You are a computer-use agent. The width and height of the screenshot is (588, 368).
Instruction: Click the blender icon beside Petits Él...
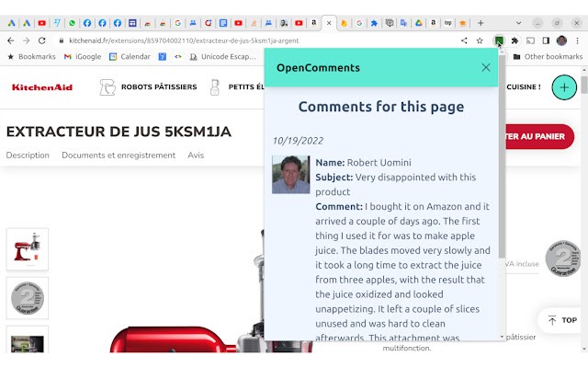[x=214, y=87]
